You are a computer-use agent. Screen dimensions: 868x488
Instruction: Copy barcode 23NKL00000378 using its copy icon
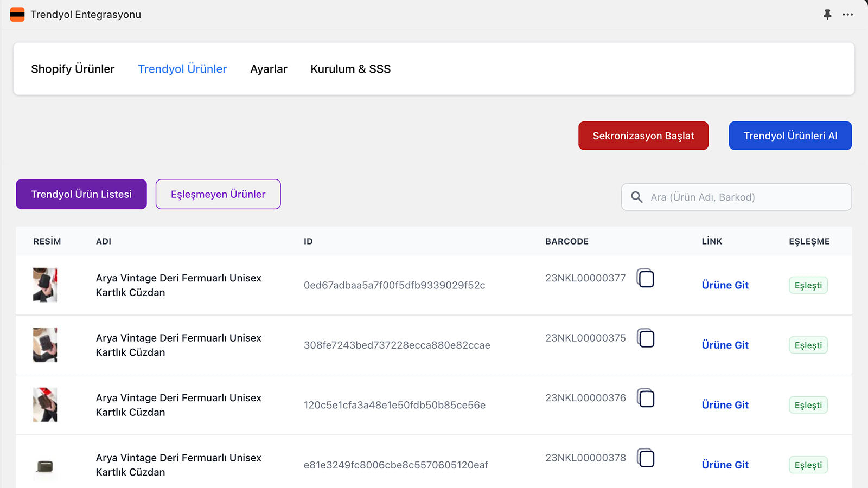click(x=646, y=458)
